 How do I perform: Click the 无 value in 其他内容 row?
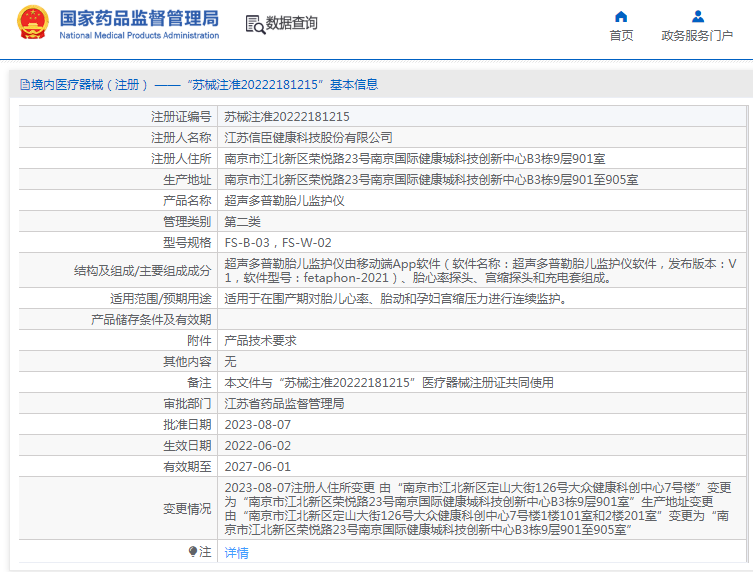click(230, 362)
